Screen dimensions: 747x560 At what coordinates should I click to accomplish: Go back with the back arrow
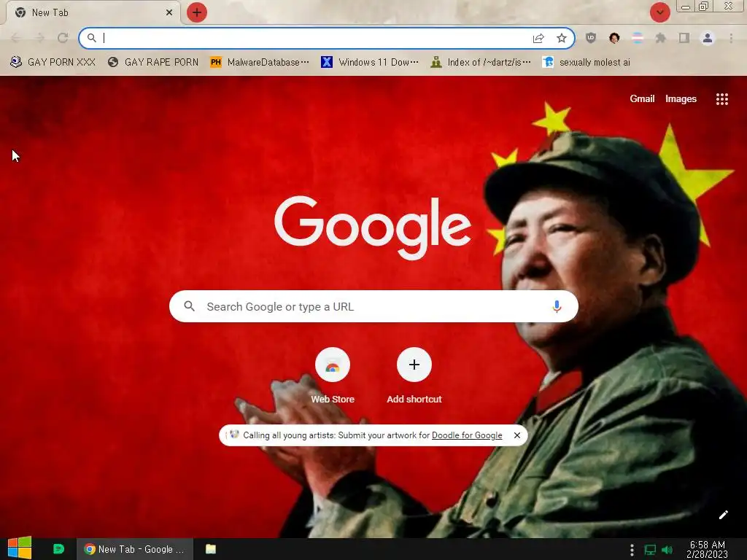click(16, 38)
